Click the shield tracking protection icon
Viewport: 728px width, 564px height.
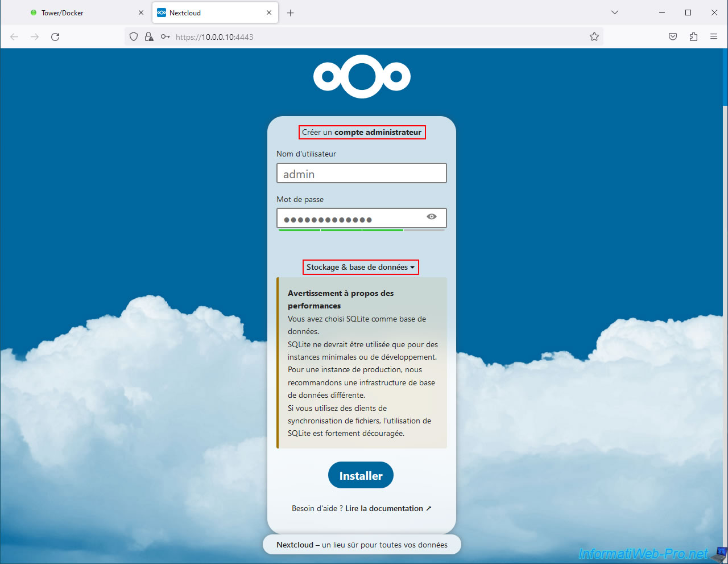(134, 37)
